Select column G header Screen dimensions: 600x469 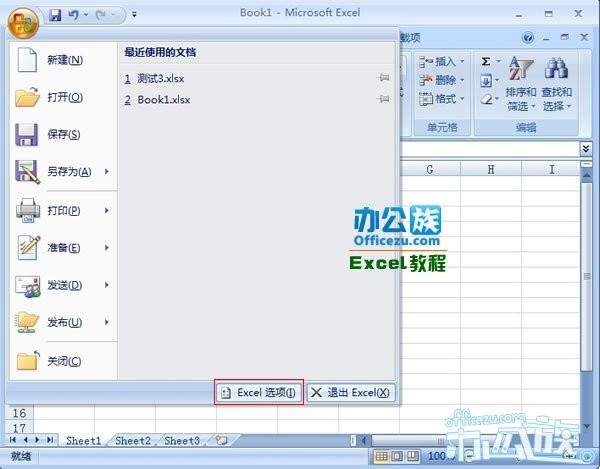pos(430,169)
